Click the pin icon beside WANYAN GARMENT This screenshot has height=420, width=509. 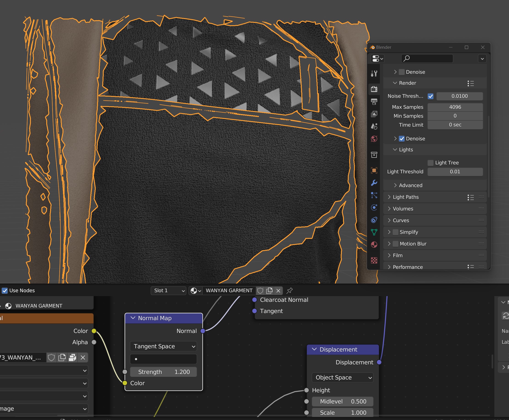tap(290, 290)
